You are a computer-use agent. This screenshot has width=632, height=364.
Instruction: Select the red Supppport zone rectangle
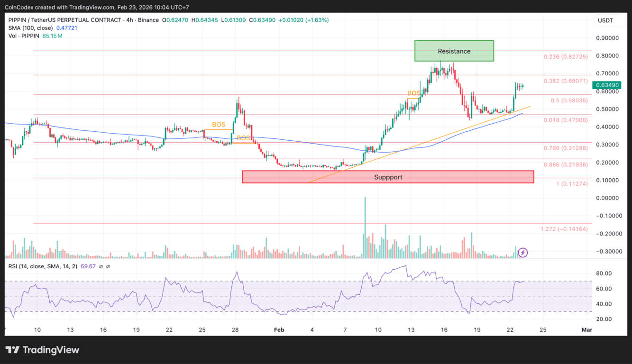388,177
